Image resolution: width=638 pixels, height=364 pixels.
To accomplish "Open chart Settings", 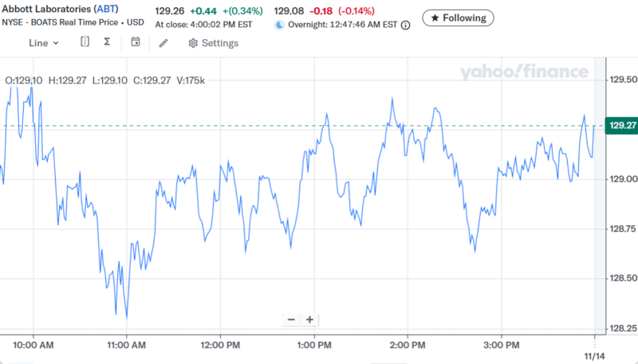I will pyautogui.click(x=213, y=43).
